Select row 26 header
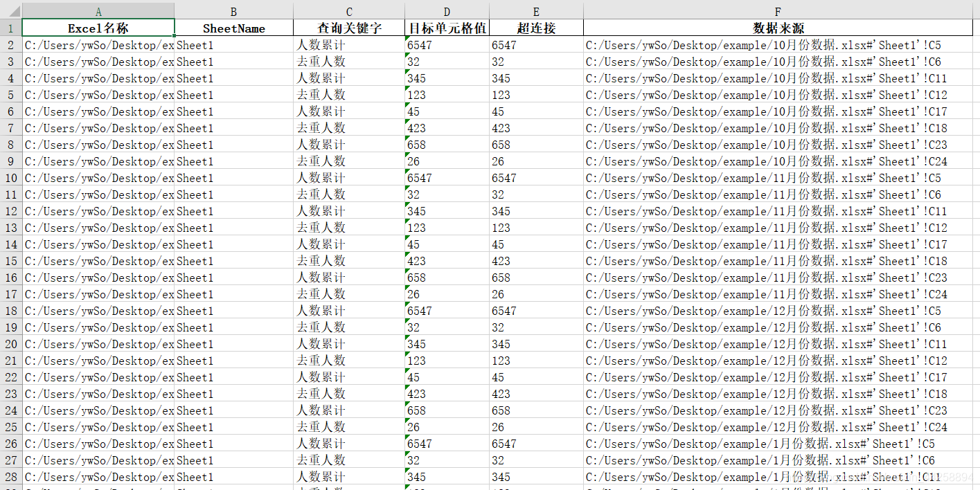This screenshot has width=980, height=490. pyautogui.click(x=11, y=444)
